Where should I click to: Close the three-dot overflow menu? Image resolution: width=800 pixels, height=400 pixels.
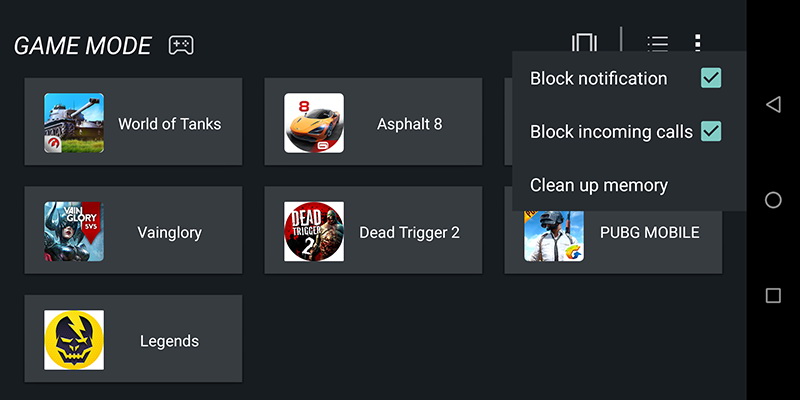click(697, 43)
